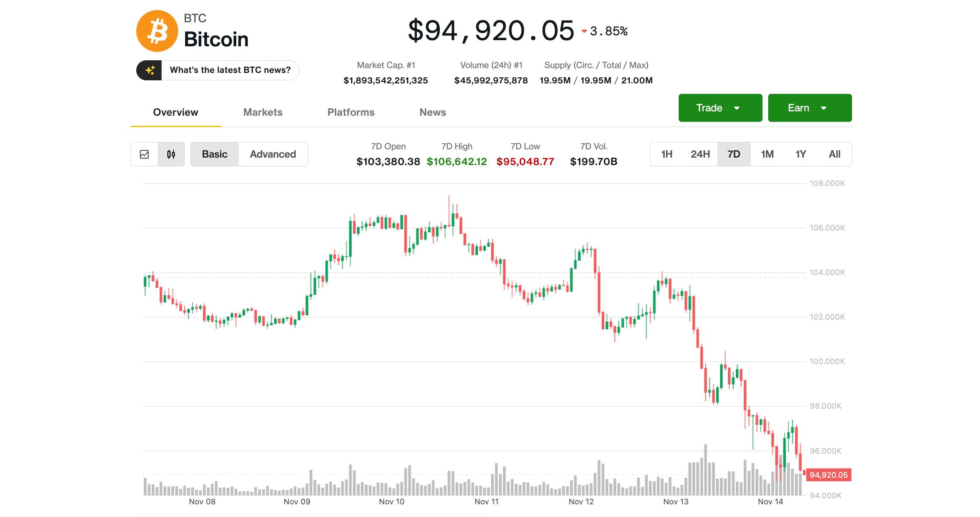Screen dimensions: 980x517
Task: Open the Trade dropdown
Action: [720, 107]
